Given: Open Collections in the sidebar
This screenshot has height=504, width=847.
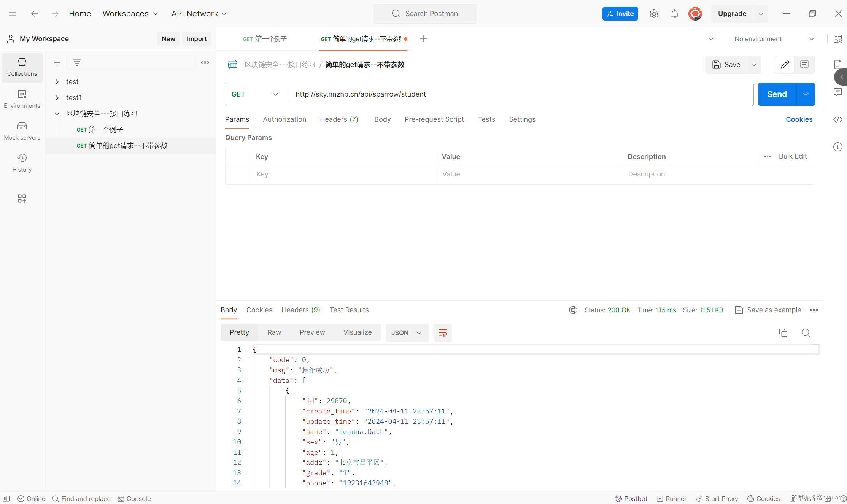Looking at the screenshot, I should pos(22,67).
